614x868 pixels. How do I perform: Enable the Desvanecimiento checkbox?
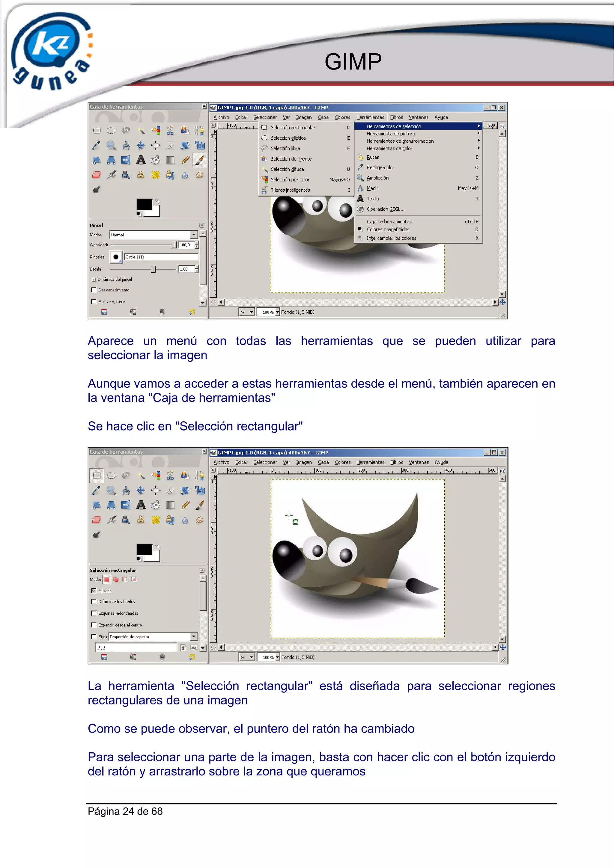(94, 290)
